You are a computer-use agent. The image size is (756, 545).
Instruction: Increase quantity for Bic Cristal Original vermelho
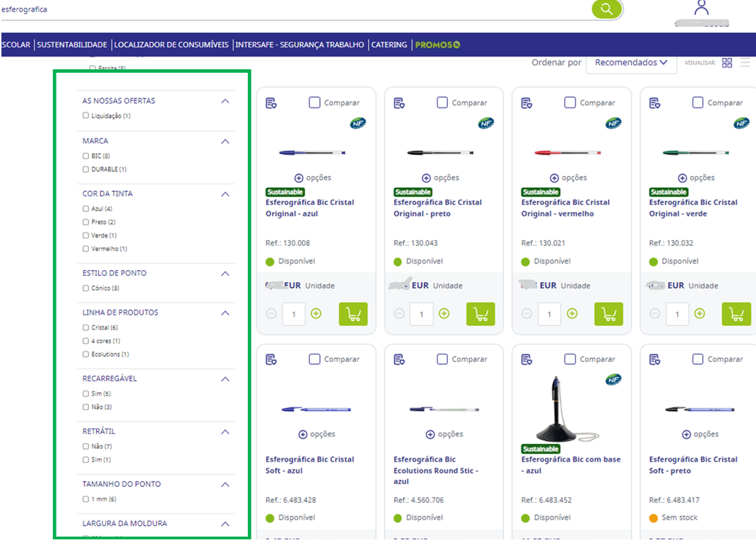point(572,313)
